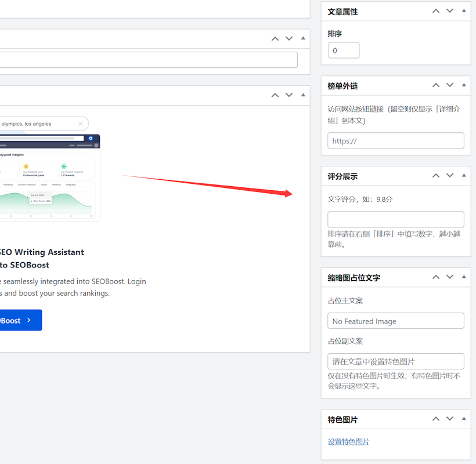This screenshot has width=476, height=464.
Task: Move the 文章属性 panel down
Action: (x=449, y=11)
